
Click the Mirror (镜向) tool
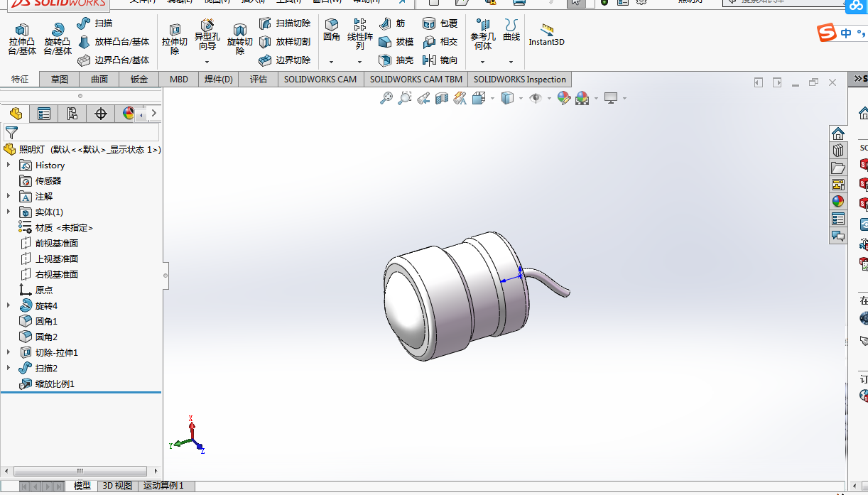[x=440, y=60]
